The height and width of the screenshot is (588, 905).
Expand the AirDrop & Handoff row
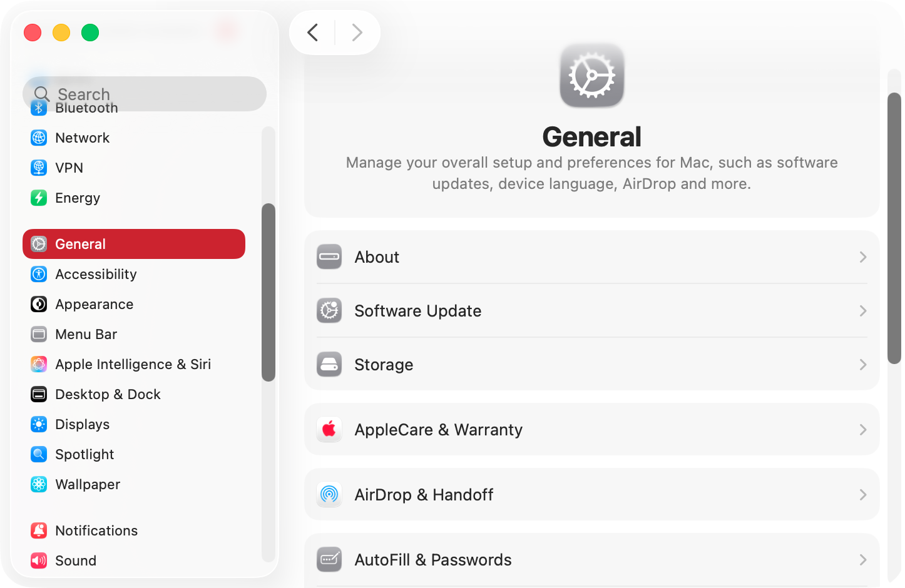point(591,494)
